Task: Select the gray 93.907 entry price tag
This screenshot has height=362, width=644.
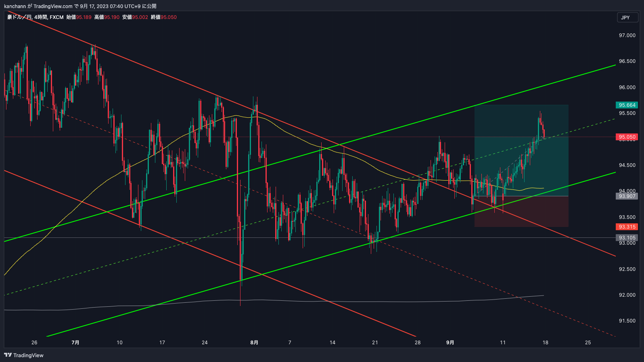Action: (627, 196)
